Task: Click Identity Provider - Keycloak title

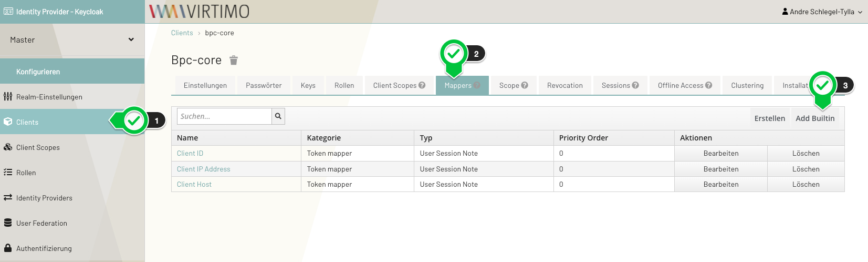Action: pyautogui.click(x=60, y=12)
